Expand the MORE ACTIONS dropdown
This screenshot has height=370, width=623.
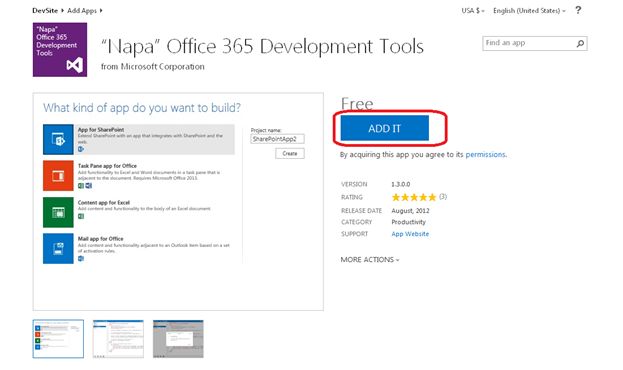point(370,260)
